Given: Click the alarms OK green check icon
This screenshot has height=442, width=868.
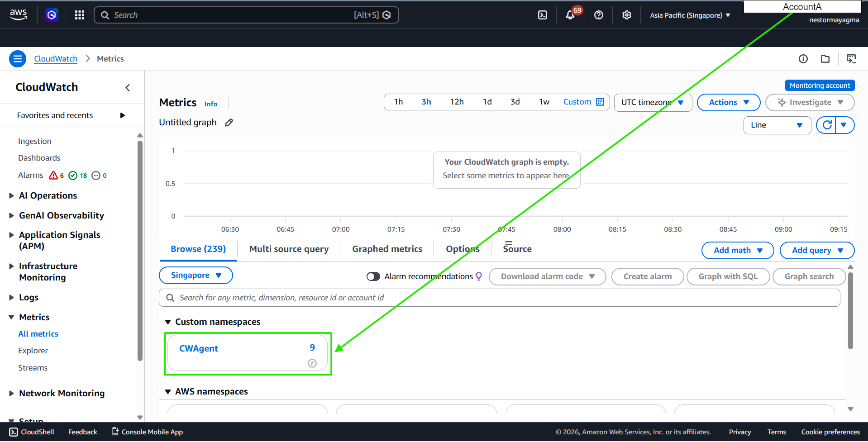Looking at the screenshot, I should click(x=73, y=176).
